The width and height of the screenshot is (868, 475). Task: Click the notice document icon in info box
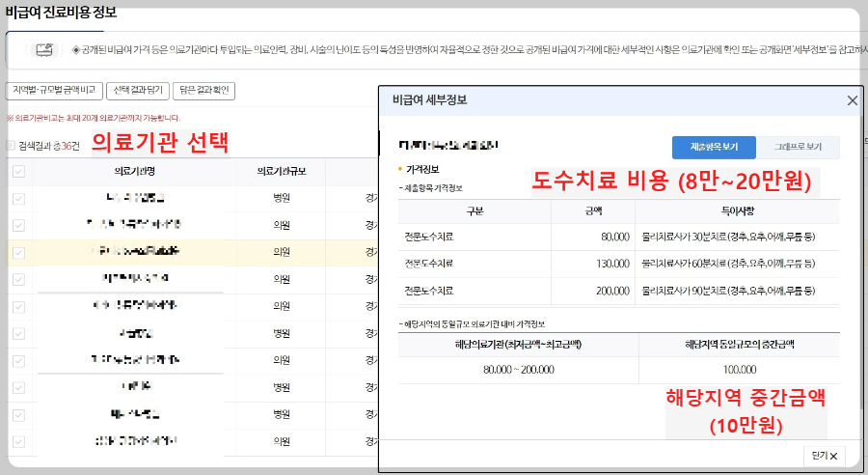point(44,50)
